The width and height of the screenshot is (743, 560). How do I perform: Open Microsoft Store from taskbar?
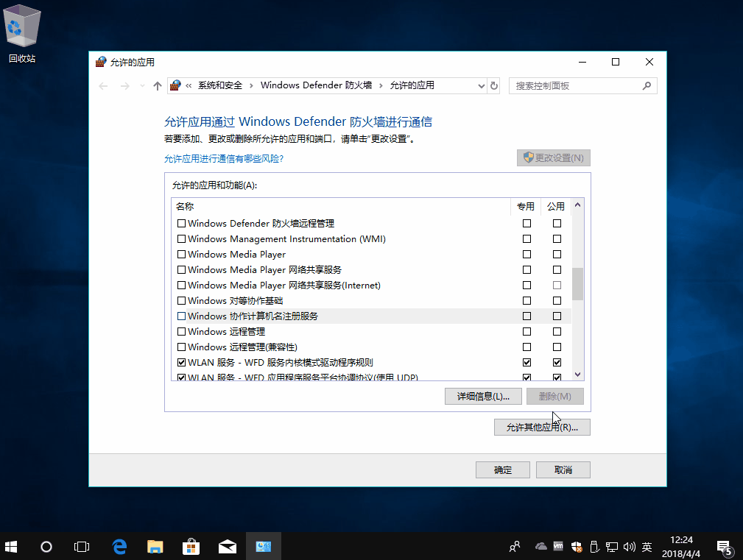pos(191,547)
